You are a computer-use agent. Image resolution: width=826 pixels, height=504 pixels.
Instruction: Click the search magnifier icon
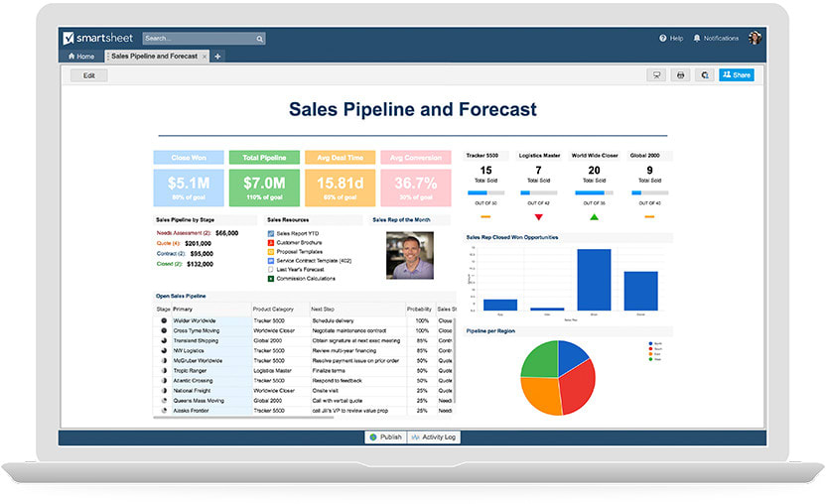click(260, 39)
